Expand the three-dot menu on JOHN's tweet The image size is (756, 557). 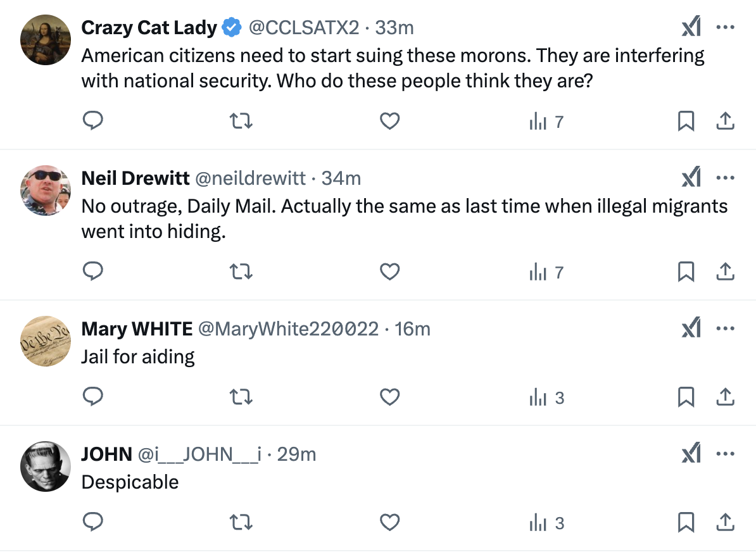[x=725, y=454]
